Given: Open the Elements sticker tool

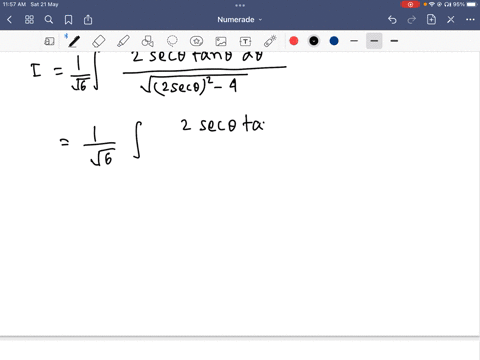Looking at the screenshot, I should pyautogui.click(x=196, y=41).
